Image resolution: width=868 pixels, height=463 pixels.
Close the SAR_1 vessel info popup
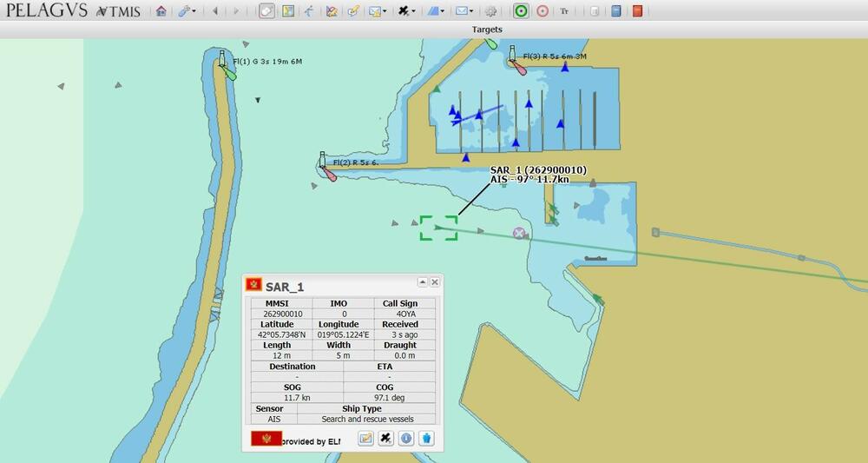tap(435, 282)
